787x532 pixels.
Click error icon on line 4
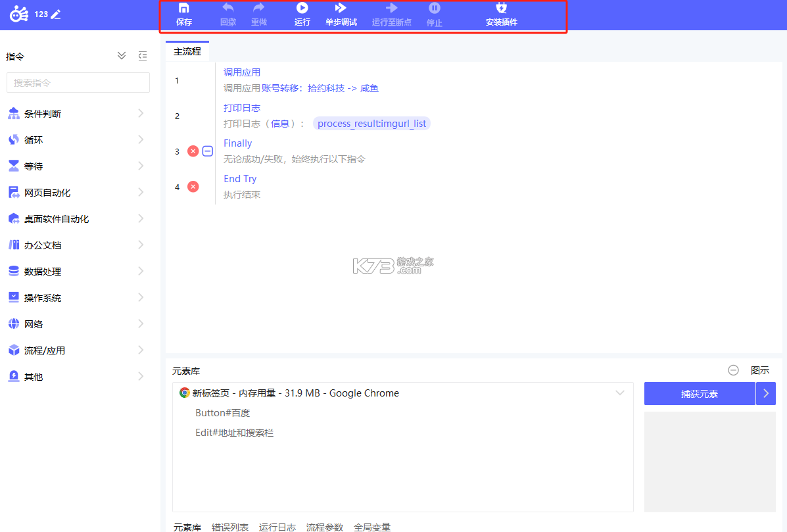tap(193, 187)
